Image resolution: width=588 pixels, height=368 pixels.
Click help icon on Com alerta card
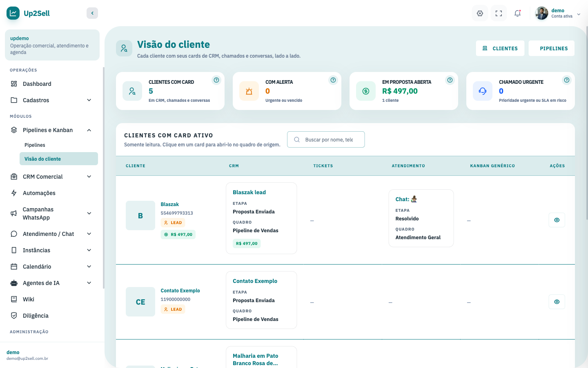(333, 80)
